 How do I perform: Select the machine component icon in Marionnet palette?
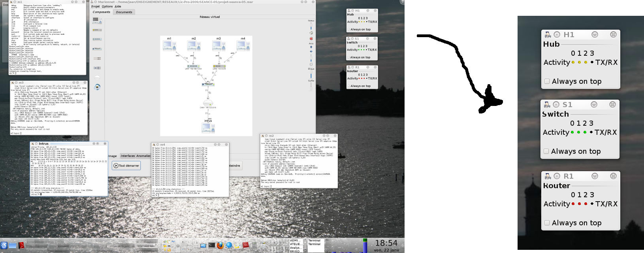point(97,21)
